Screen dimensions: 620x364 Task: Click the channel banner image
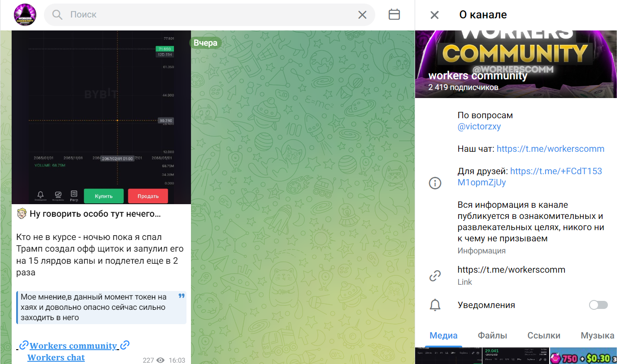tap(516, 64)
